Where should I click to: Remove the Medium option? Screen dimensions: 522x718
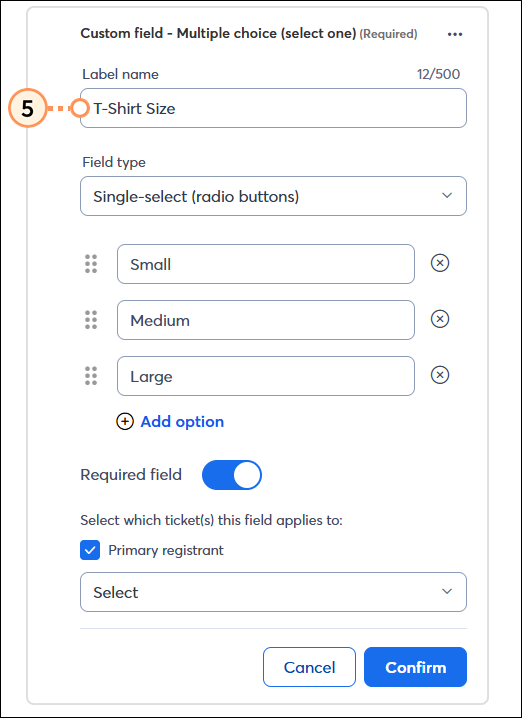point(440,319)
